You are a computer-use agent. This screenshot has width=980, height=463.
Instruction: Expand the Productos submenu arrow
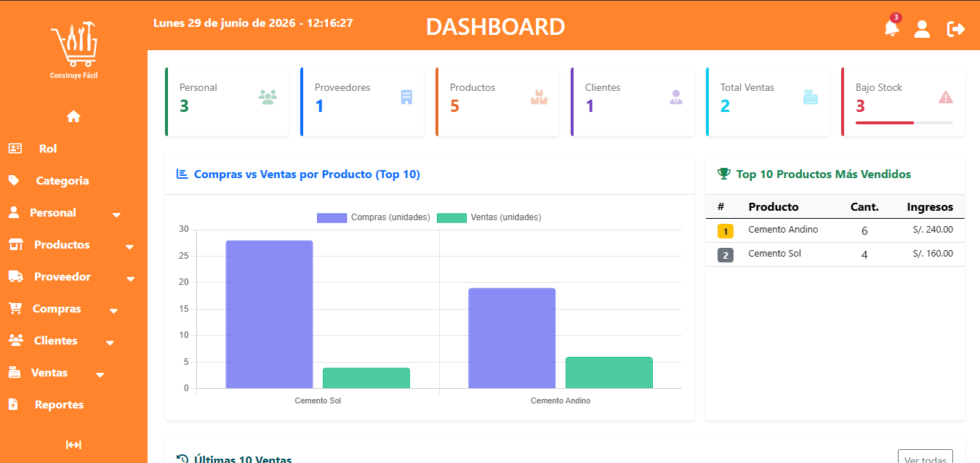[129, 247]
